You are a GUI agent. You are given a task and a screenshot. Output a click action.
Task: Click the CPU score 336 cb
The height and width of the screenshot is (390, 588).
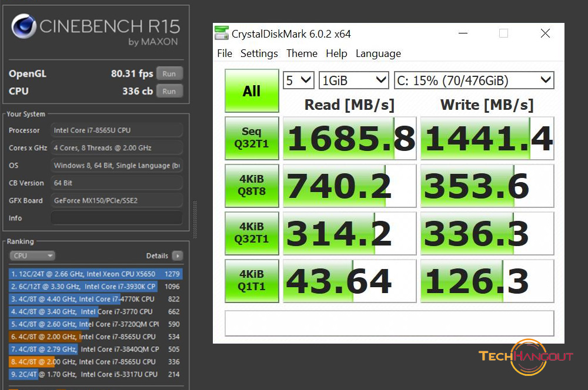[x=138, y=91]
